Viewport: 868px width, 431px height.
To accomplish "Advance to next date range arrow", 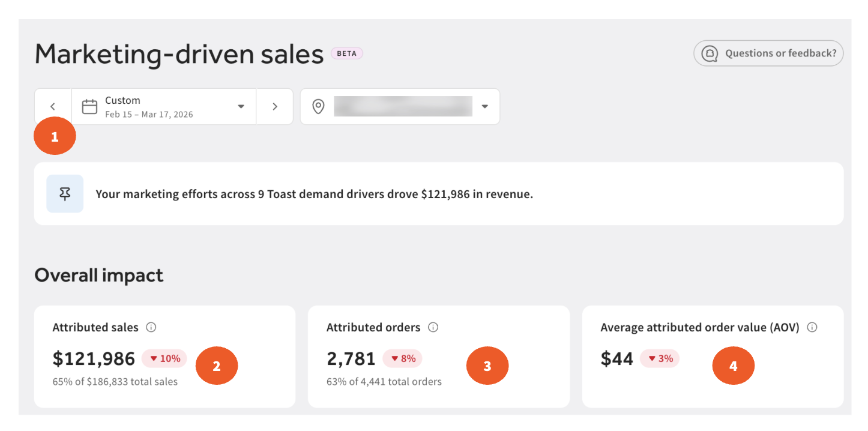I will click(x=275, y=107).
